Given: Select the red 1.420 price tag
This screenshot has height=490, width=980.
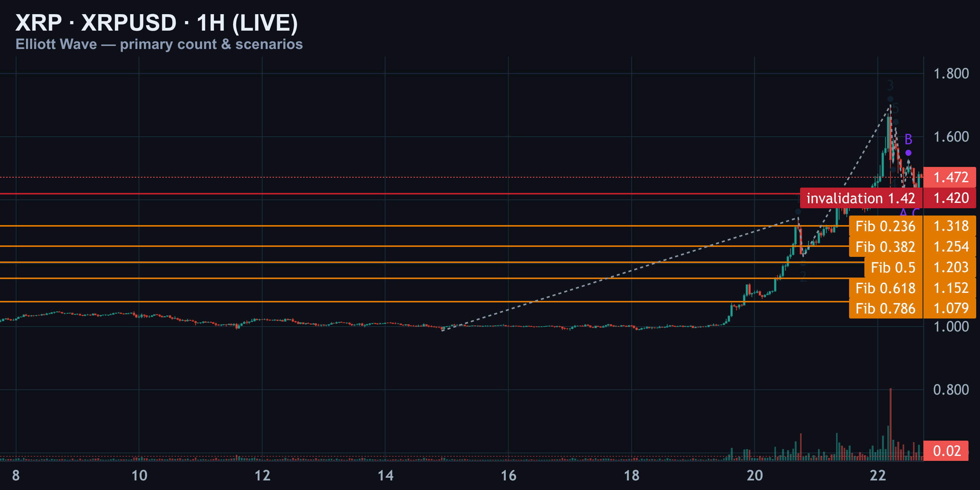Looking at the screenshot, I should (x=950, y=198).
